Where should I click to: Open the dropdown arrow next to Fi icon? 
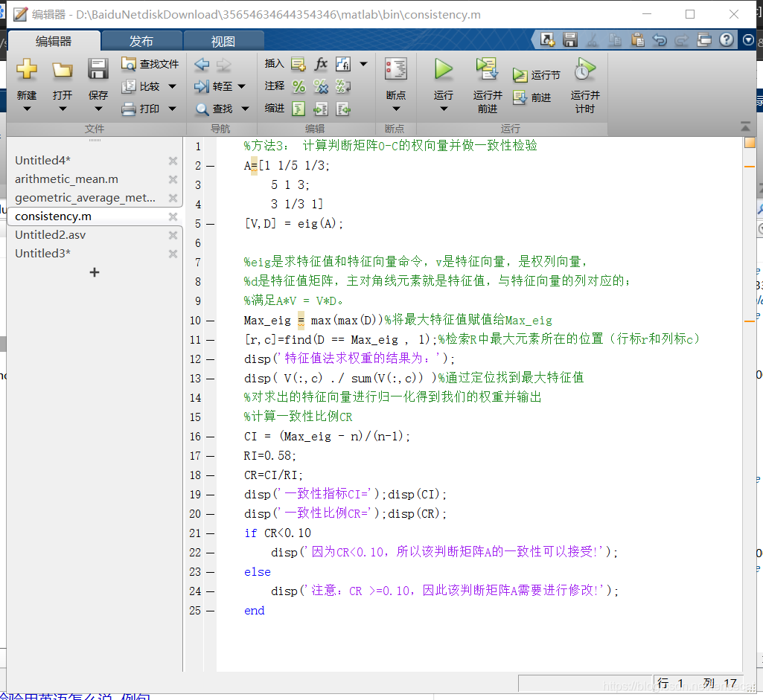coord(363,64)
